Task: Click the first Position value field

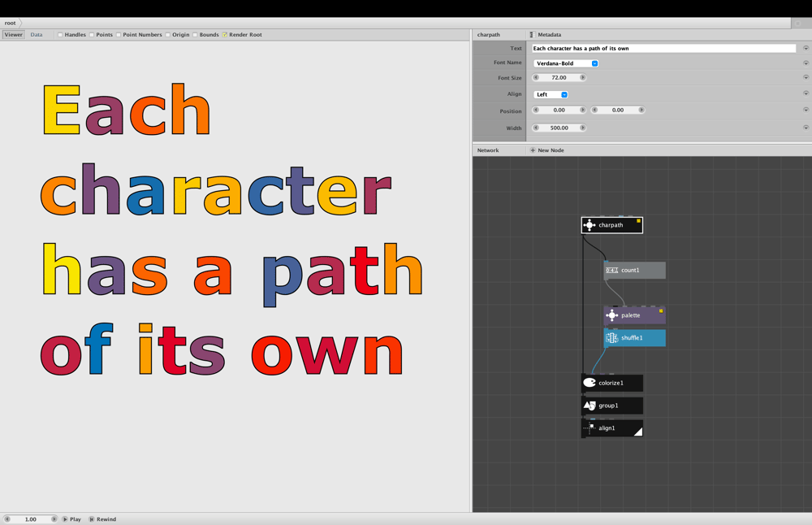Action: (x=559, y=110)
